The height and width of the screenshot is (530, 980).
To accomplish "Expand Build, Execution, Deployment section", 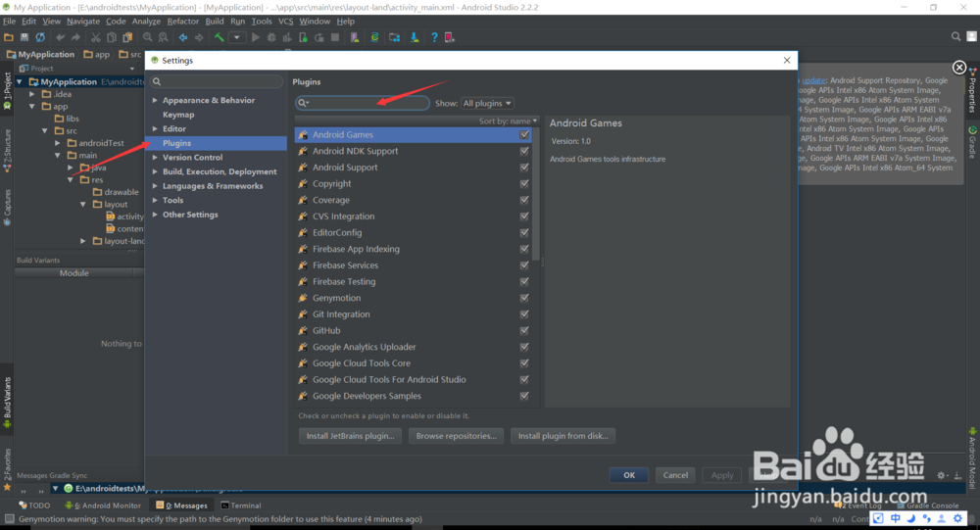I will click(155, 171).
